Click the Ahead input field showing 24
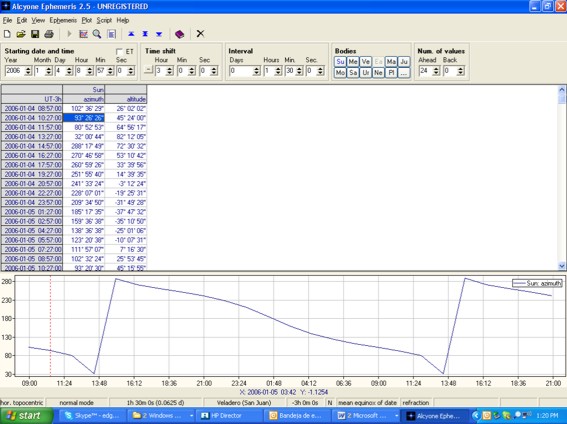The image size is (567, 424). click(426, 71)
